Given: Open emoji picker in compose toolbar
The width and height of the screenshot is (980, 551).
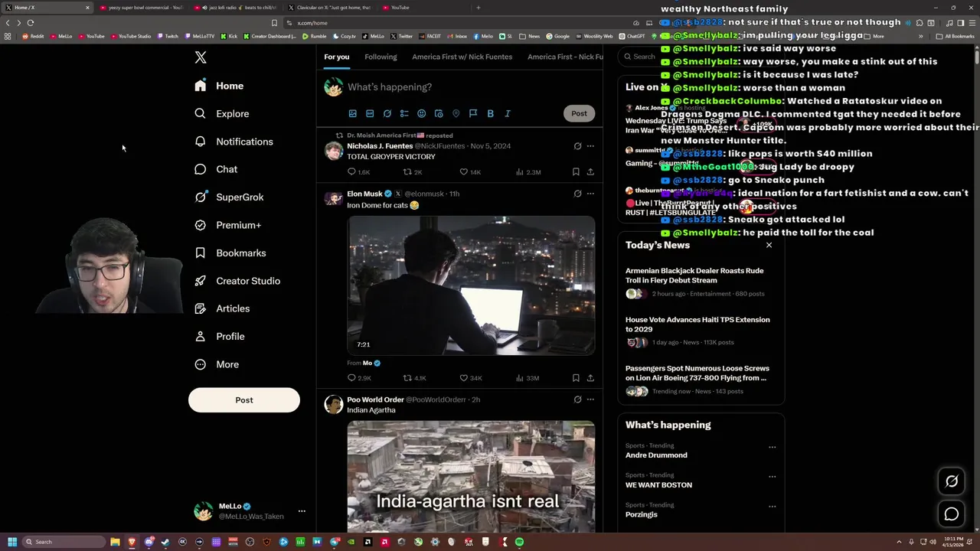Looking at the screenshot, I should (421, 113).
